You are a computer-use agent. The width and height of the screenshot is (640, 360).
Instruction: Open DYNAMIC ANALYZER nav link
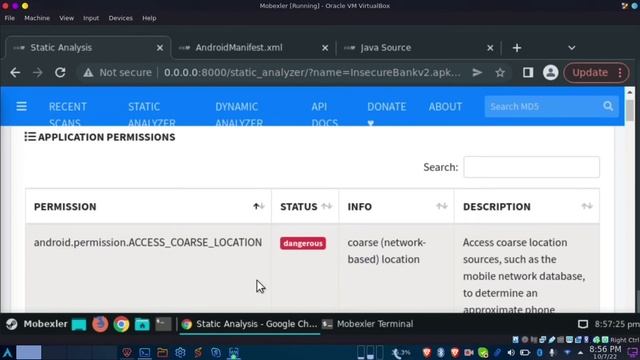[239, 115]
